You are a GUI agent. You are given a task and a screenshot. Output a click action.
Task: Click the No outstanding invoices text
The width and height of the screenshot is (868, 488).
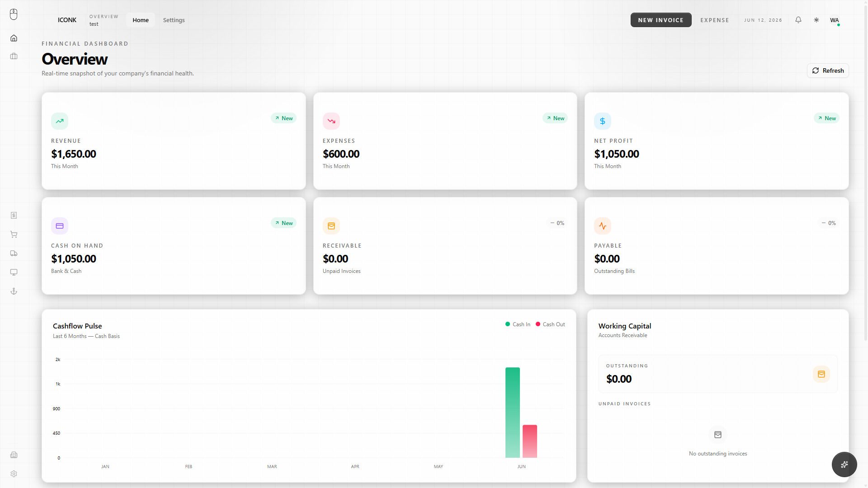(718, 454)
